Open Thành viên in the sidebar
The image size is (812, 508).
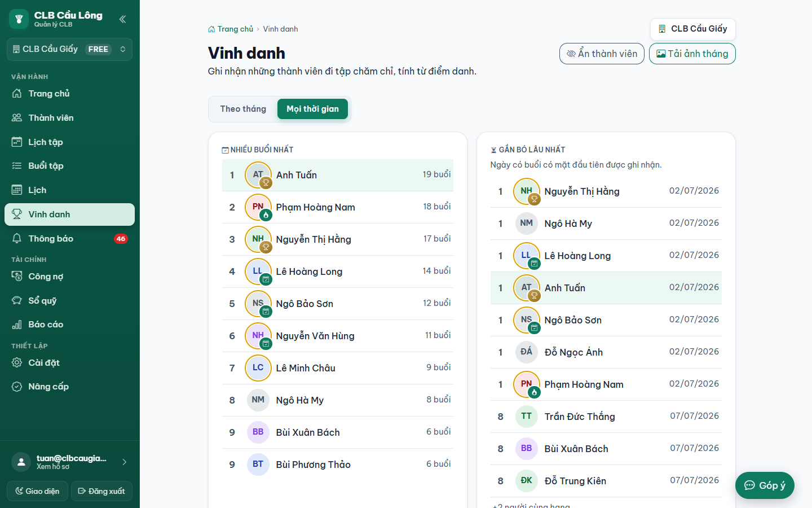coord(69,118)
